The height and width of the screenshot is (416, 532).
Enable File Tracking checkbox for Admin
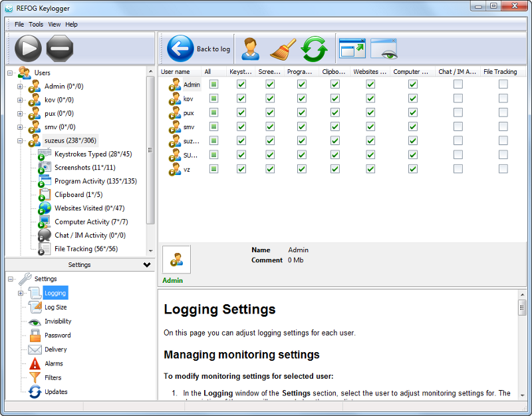pyautogui.click(x=503, y=85)
